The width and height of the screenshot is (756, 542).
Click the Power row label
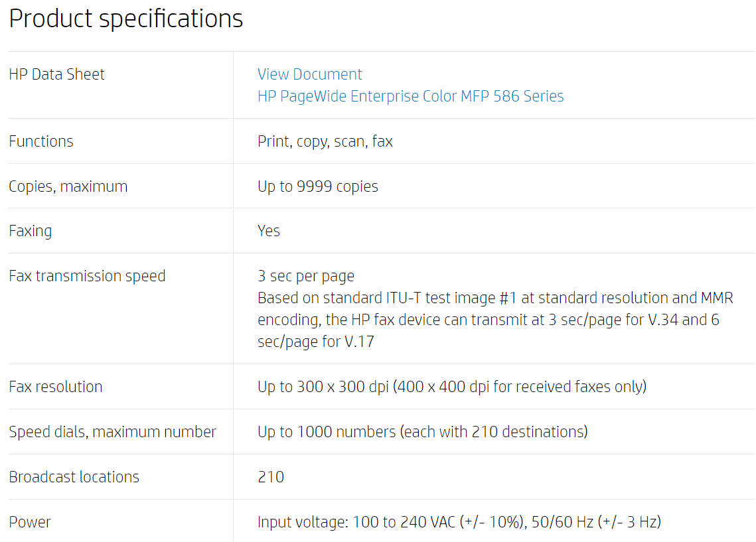click(x=30, y=522)
